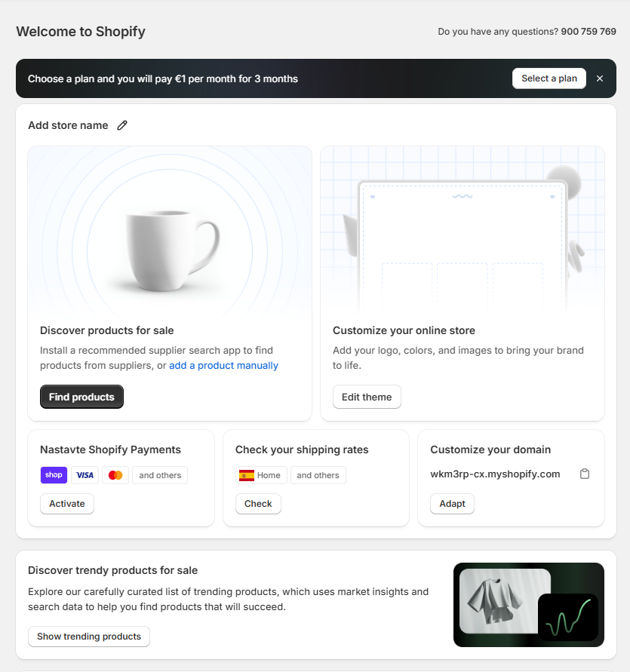Click Adapt to customize the domain

[x=452, y=504]
